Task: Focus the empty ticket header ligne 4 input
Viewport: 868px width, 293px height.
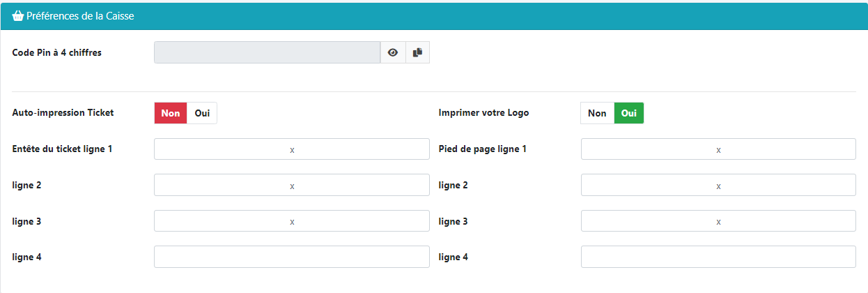Action: point(291,257)
